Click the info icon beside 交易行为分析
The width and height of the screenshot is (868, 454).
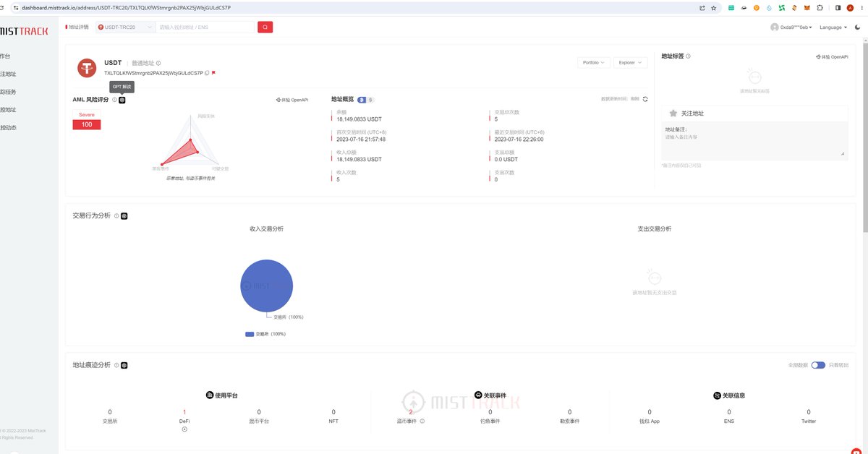[116, 216]
